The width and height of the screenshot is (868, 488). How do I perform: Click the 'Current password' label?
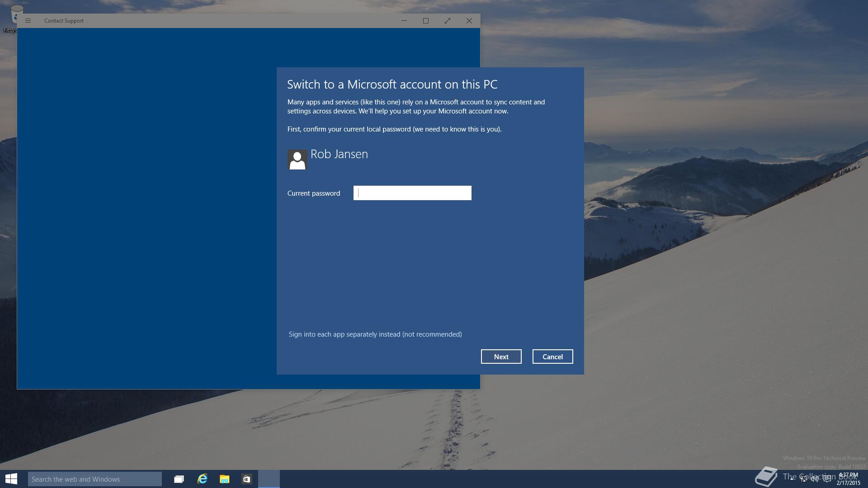coord(314,193)
